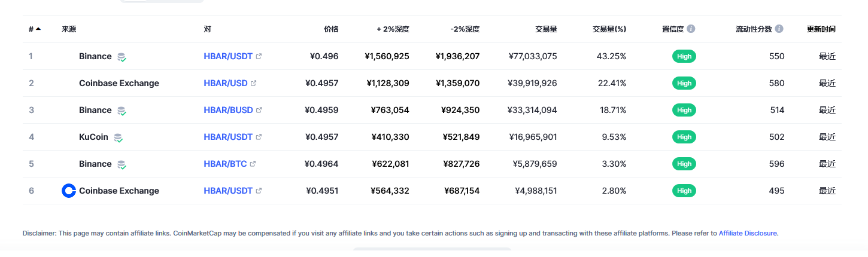Open external link icon next to HBAR/BUSD

[x=259, y=110]
